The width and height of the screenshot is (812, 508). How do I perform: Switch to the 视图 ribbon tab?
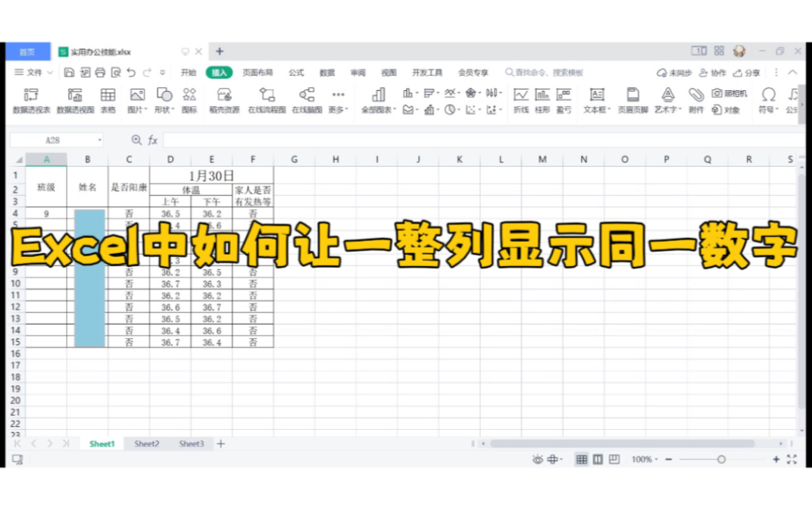(x=389, y=73)
